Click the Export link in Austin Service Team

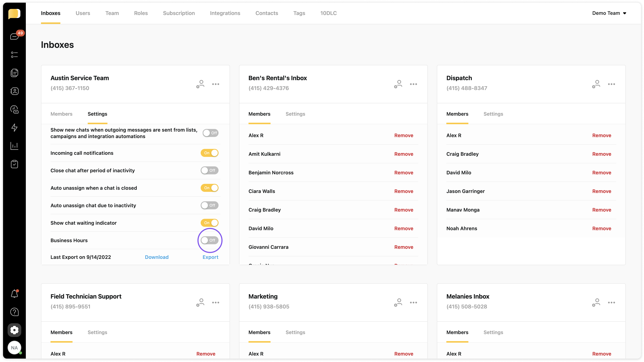(210, 257)
